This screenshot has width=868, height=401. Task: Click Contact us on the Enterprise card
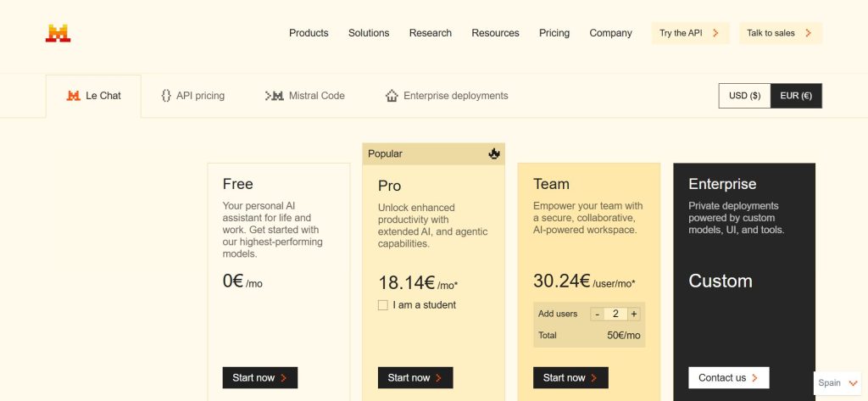[x=729, y=378]
